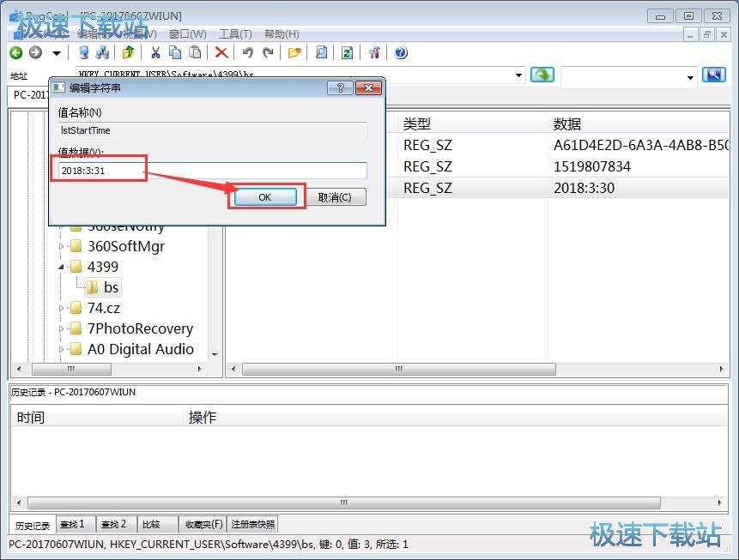This screenshot has height=560, width=739.
Task: Click the local computer toolbar icon
Action: [x=83, y=53]
